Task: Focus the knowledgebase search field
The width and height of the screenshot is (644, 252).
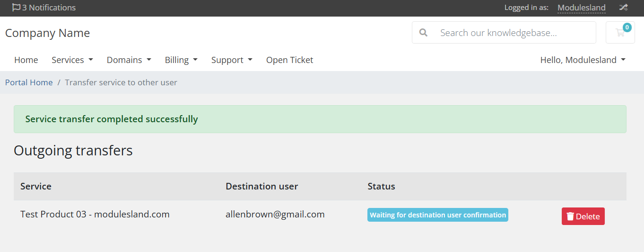Action: [x=515, y=33]
